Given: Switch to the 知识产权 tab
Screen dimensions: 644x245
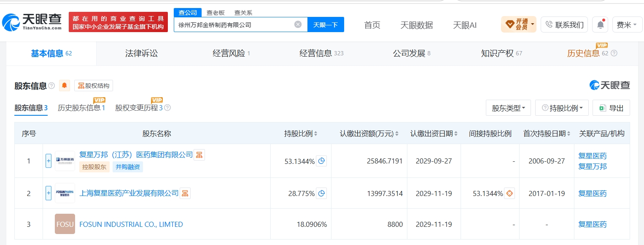Looking at the screenshot, I should [x=501, y=54].
